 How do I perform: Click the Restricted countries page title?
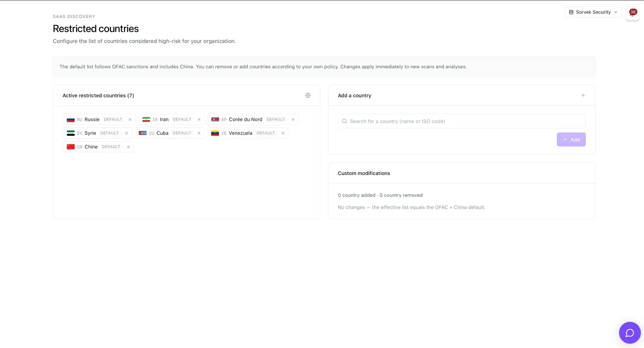[96, 29]
